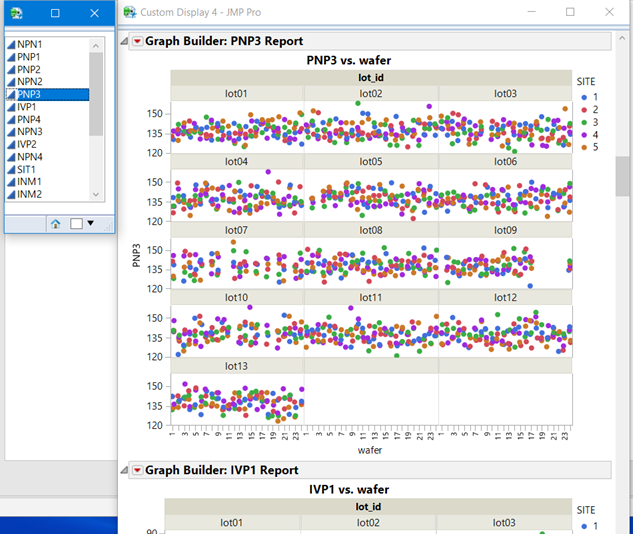
Task: Click the lot08 panel header
Action: pos(371,230)
